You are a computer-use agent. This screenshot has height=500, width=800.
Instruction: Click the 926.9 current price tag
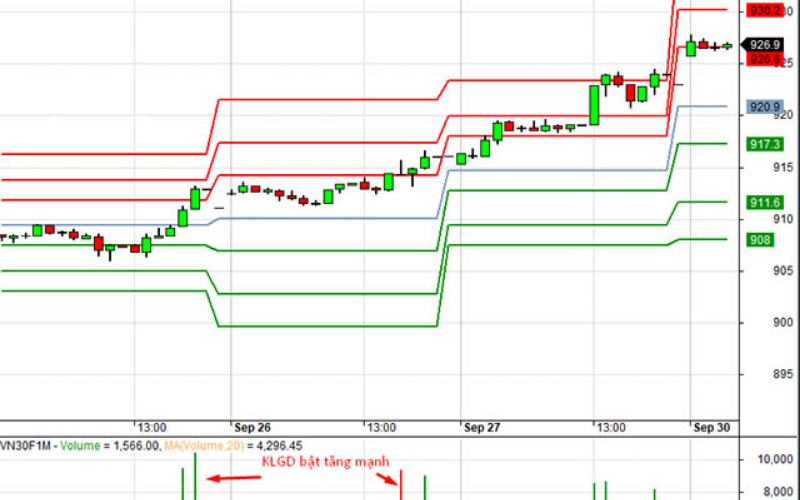point(761,45)
